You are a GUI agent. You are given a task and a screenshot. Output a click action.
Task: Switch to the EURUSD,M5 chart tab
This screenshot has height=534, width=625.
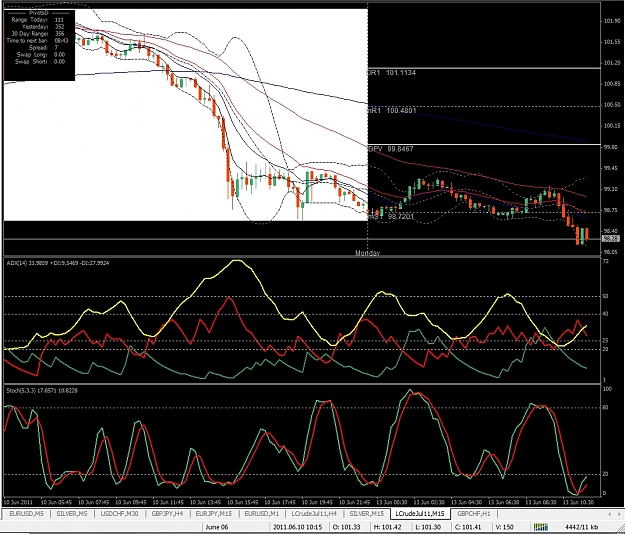point(27,514)
